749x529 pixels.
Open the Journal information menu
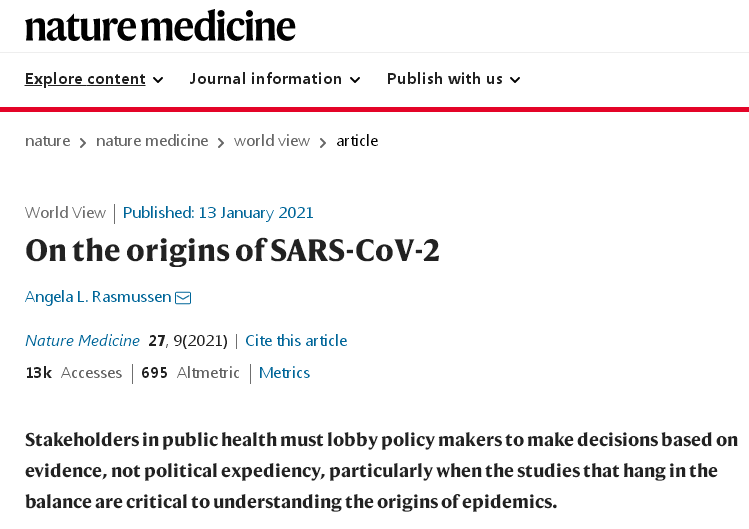[x=275, y=79]
